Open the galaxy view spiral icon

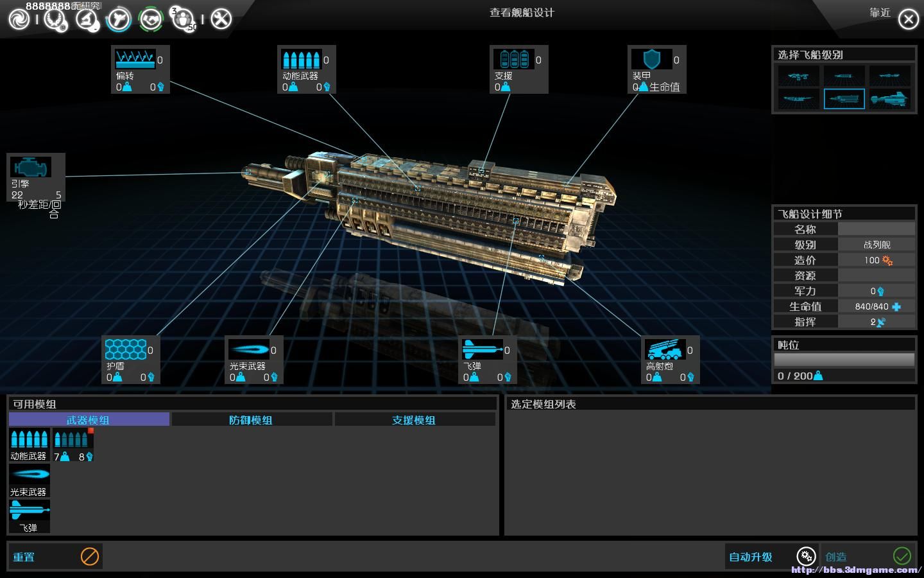(x=19, y=19)
